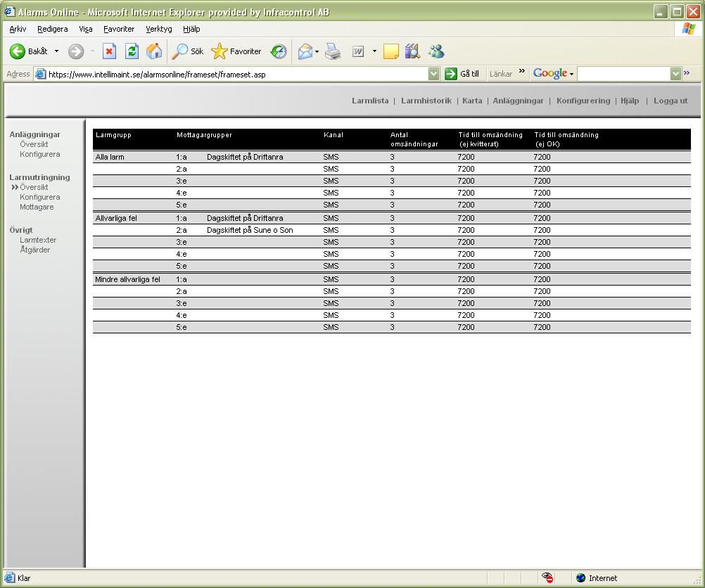Open the Arkiv menu

[x=18, y=29]
